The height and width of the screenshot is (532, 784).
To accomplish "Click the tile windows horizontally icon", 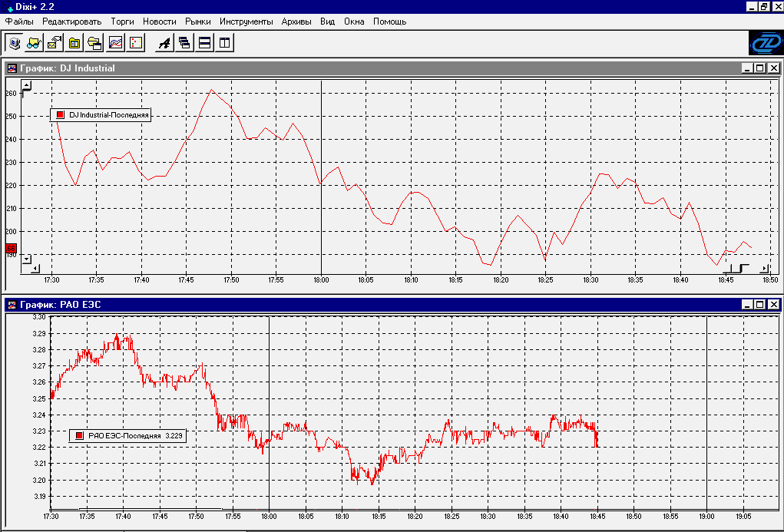I will (204, 43).
